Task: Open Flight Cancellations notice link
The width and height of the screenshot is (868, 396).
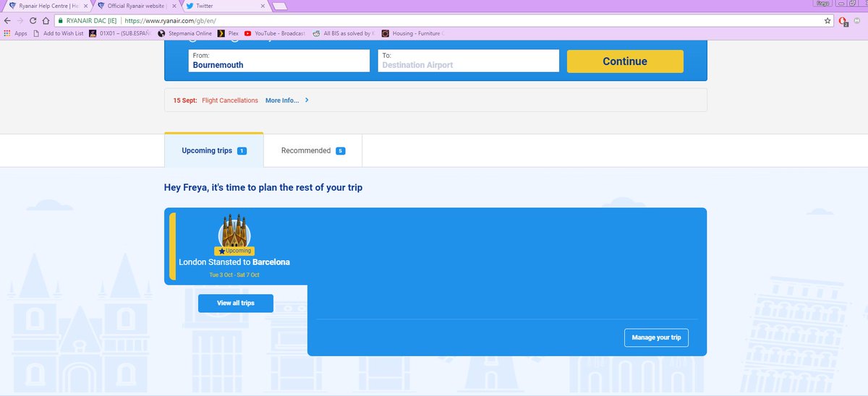Action: click(x=230, y=100)
